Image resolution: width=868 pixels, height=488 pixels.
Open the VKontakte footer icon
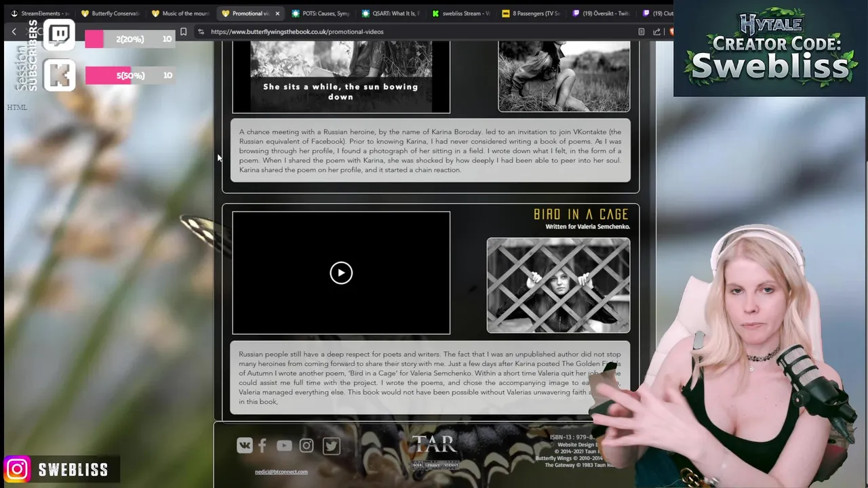click(245, 445)
